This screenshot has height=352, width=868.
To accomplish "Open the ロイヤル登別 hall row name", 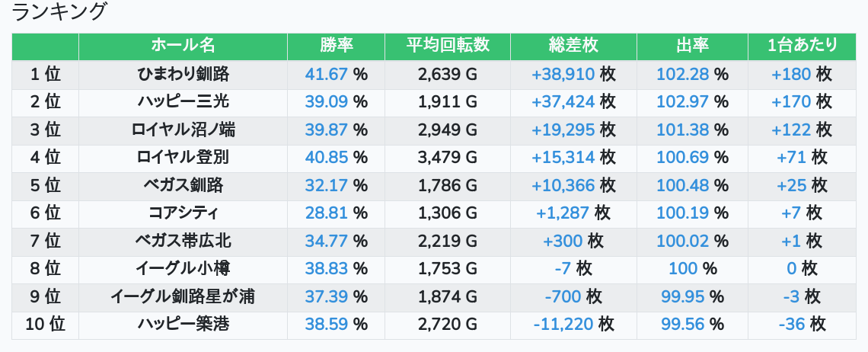I will point(183,158).
